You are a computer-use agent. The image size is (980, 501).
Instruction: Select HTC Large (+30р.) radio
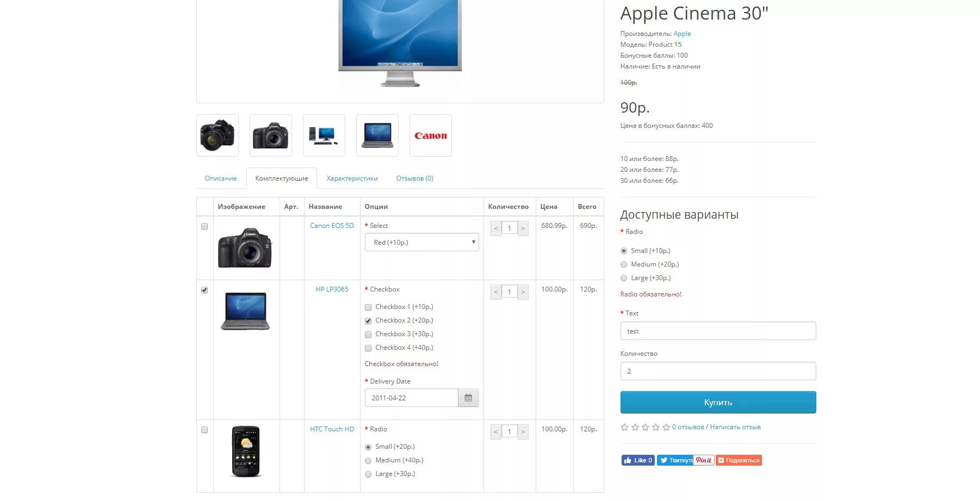click(368, 474)
